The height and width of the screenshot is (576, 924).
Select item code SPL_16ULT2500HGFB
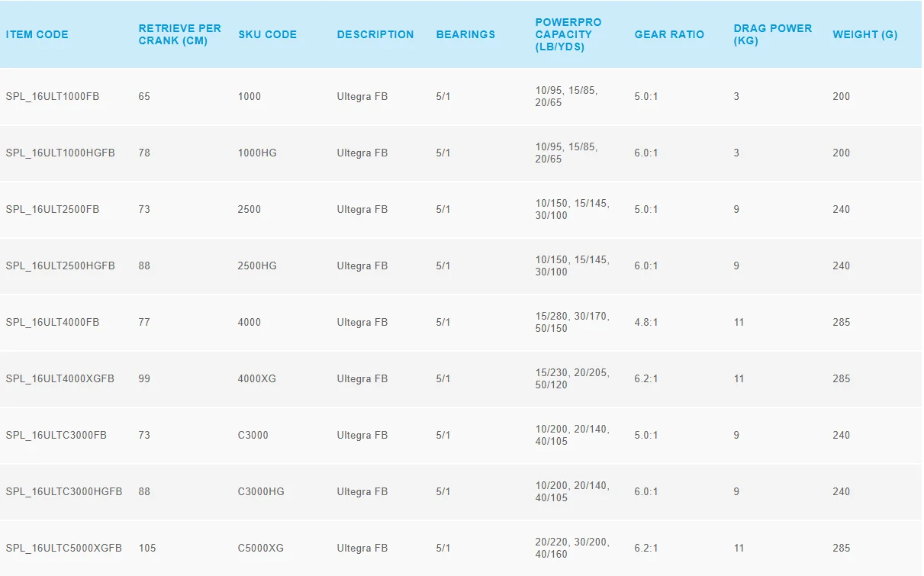click(x=60, y=265)
